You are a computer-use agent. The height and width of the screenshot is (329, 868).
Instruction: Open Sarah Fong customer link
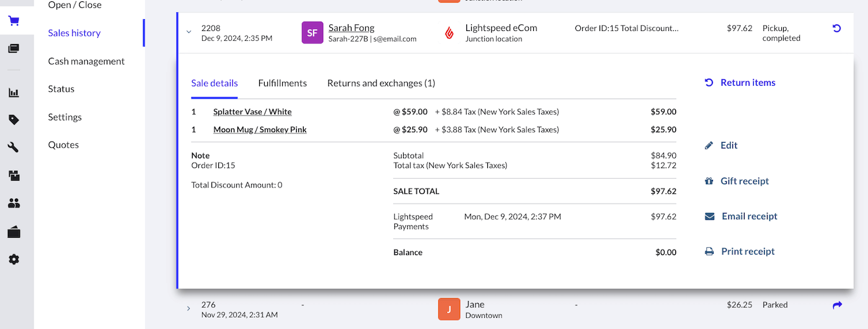(352, 28)
